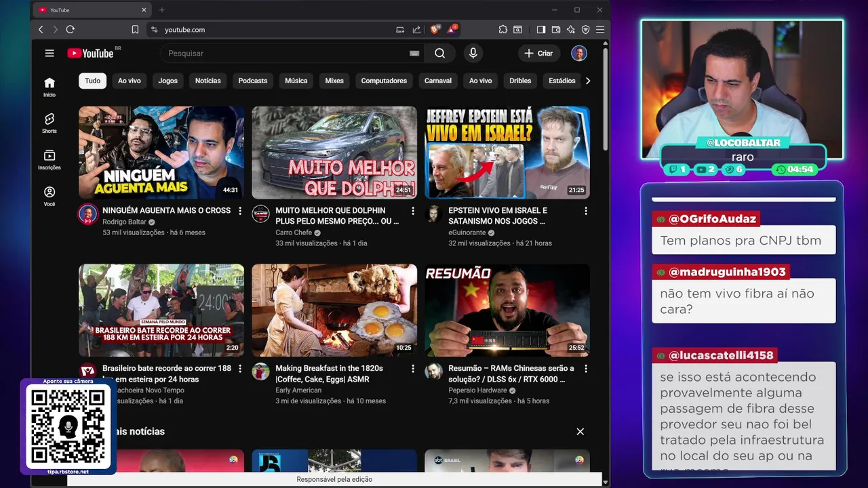Open the on-screen keyboard icon in search

pos(414,54)
